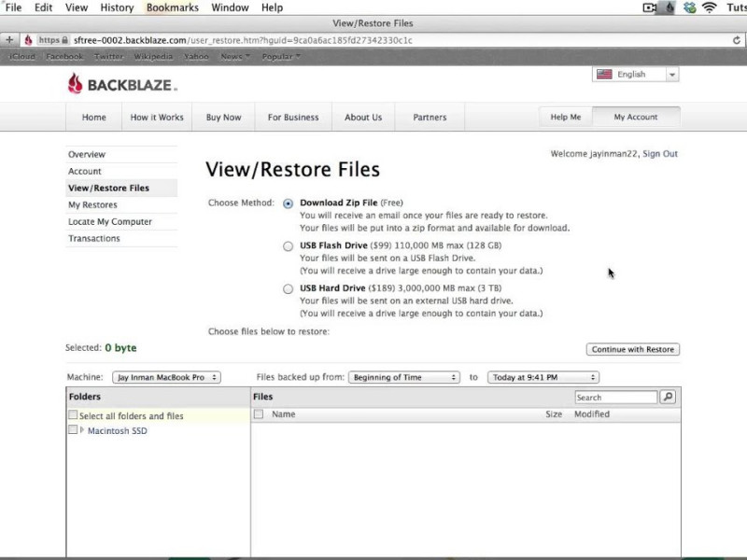The width and height of the screenshot is (747, 560).
Task: Go to Home nav tab
Action: point(94,118)
